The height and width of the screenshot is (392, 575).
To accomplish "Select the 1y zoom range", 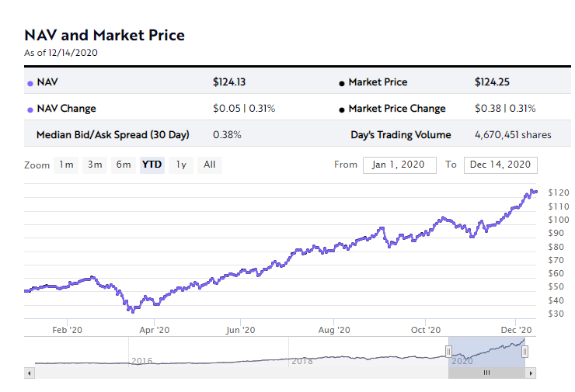I will click(181, 165).
